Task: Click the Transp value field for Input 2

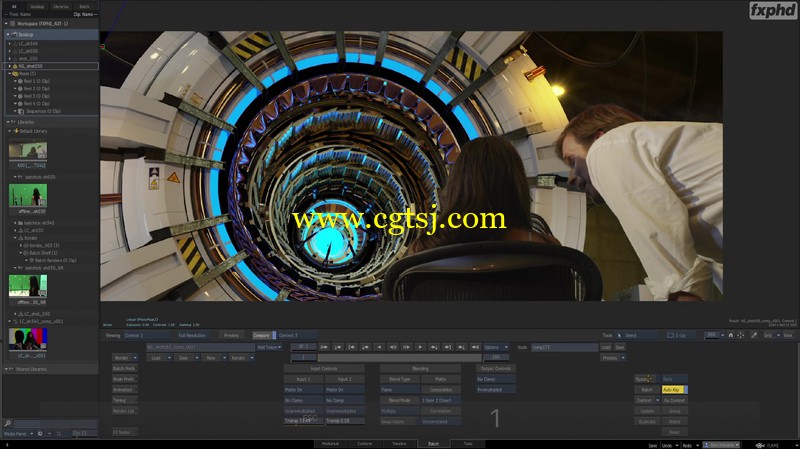Action: (x=345, y=421)
